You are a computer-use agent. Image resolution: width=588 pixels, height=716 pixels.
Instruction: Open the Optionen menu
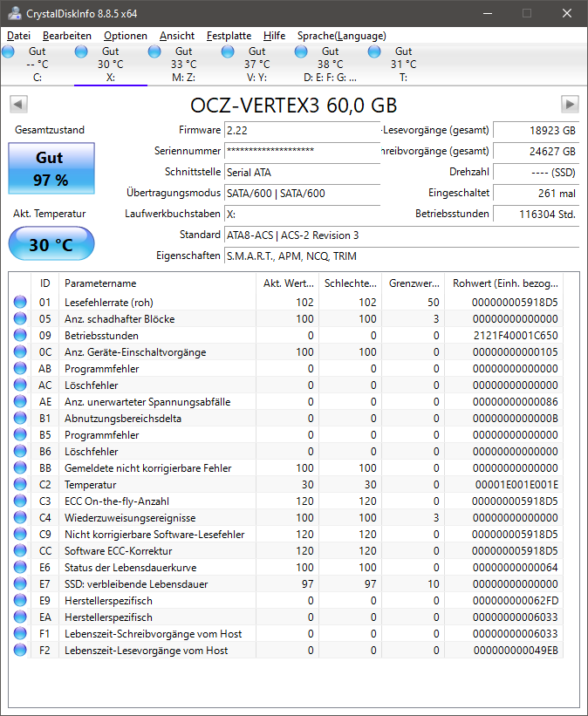125,36
